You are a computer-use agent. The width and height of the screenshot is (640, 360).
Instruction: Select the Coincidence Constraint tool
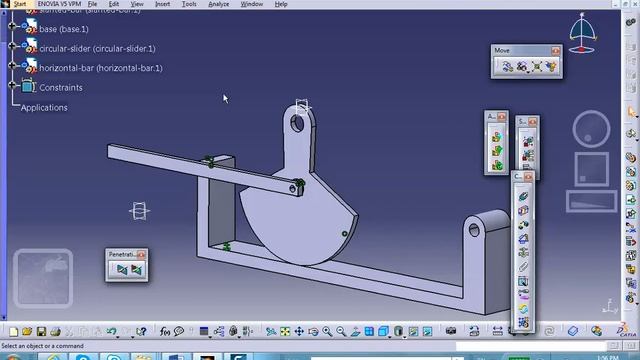click(x=523, y=197)
